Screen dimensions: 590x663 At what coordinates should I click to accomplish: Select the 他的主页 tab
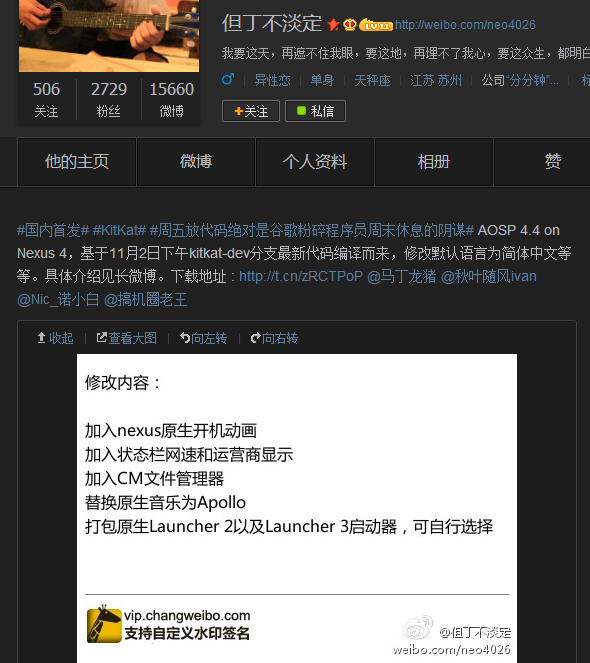click(77, 162)
